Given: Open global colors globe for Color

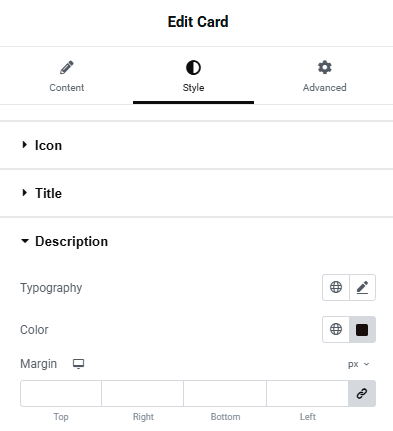Looking at the screenshot, I should tap(336, 329).
